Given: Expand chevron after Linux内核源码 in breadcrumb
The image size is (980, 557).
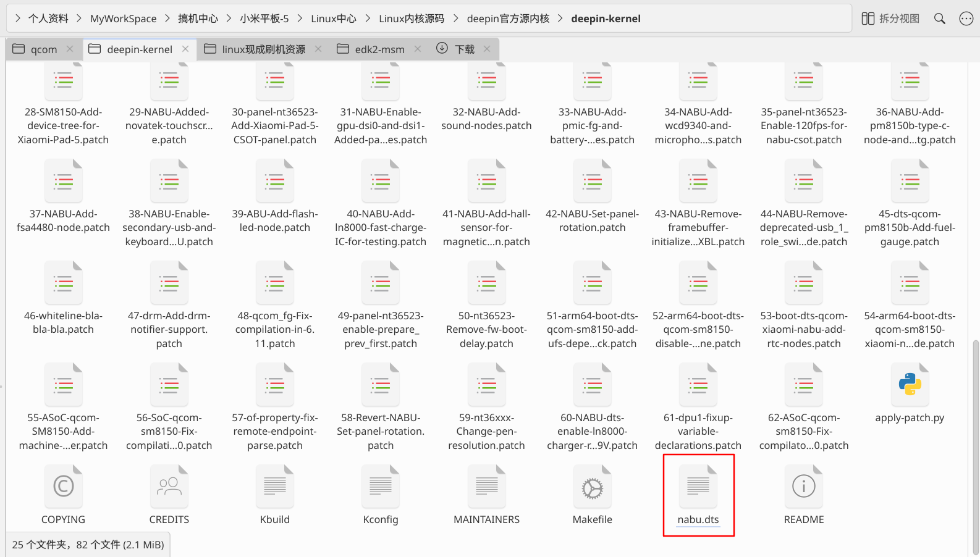Looking at the screenshot, I should pyautogui.click(x=455, y=19).
